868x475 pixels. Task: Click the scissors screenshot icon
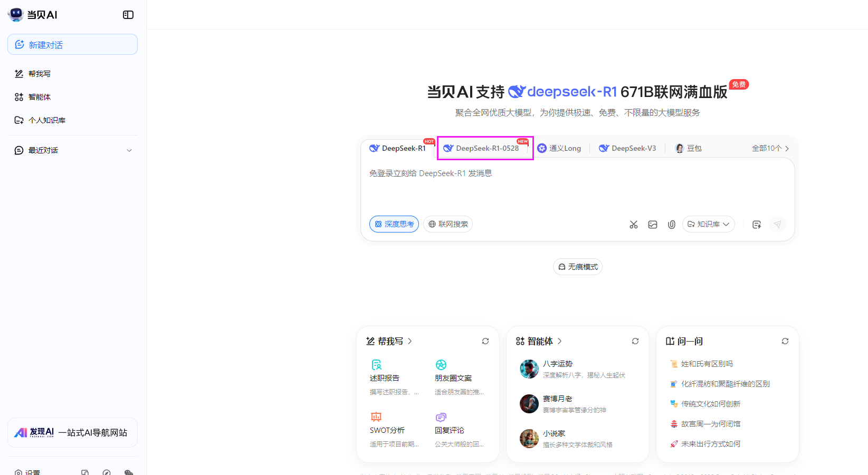click(634, 225)
